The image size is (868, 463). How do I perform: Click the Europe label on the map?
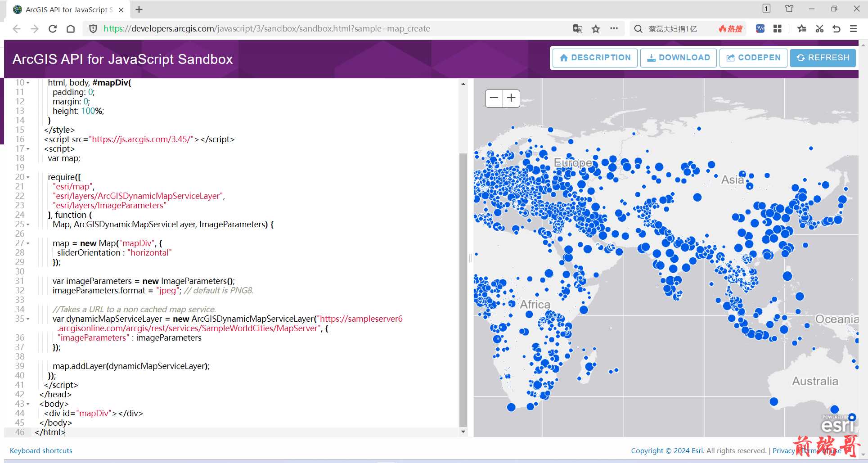click(573, 163)
